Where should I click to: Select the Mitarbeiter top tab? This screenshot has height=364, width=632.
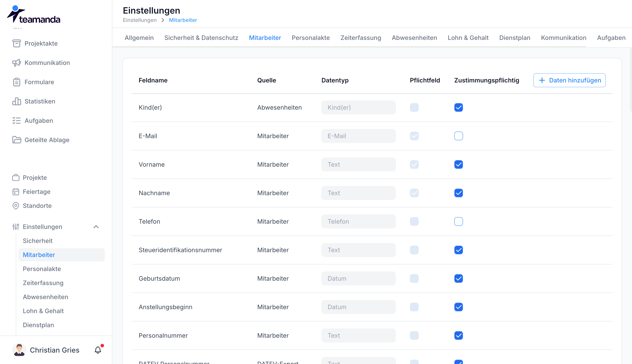tap(265, 37)
